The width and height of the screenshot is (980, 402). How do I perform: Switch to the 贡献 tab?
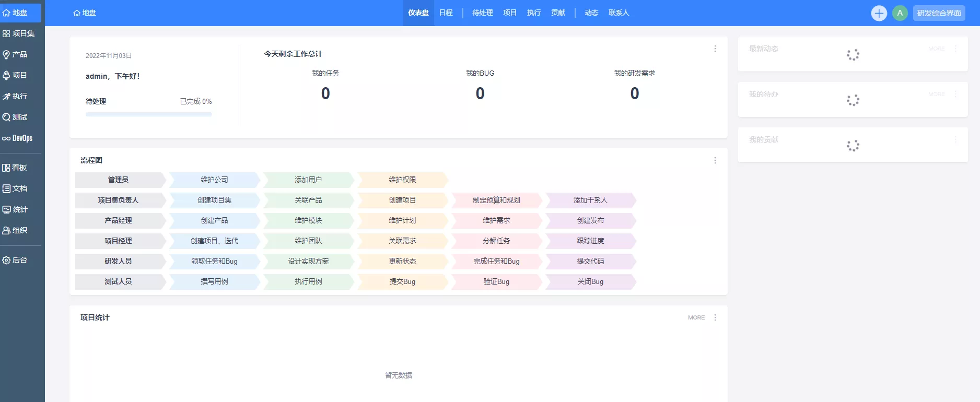pos(558,13)
